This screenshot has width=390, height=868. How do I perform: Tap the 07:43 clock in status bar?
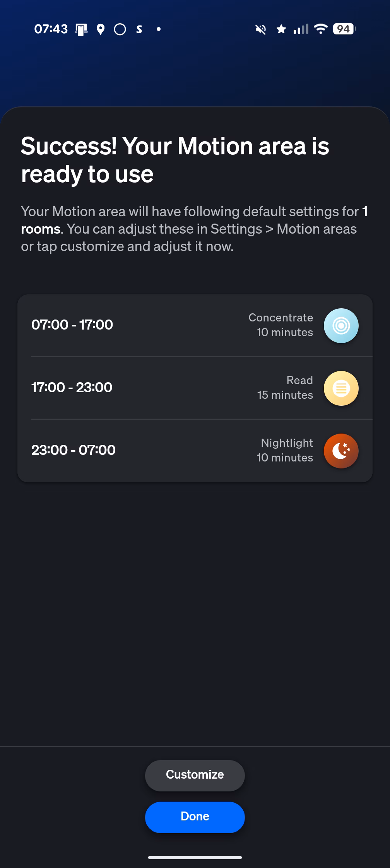tap(51, 29)
